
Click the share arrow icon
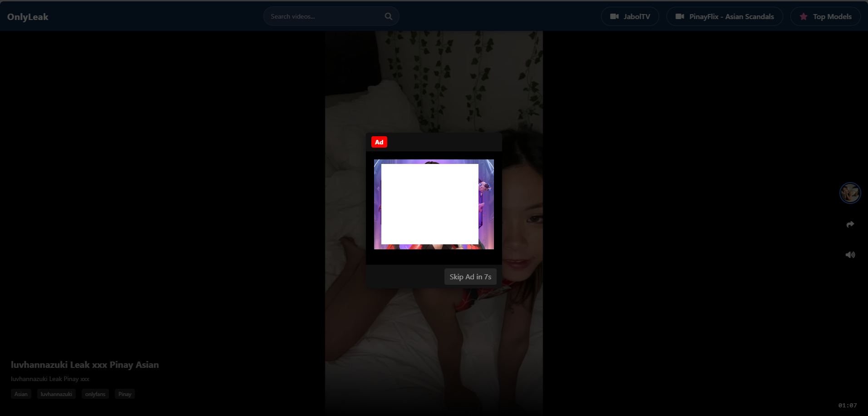point(850,224)
